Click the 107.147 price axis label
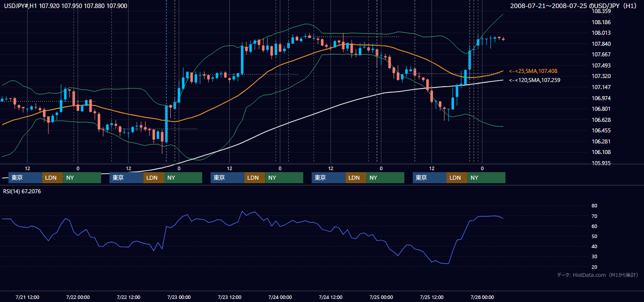 (601, 87)
